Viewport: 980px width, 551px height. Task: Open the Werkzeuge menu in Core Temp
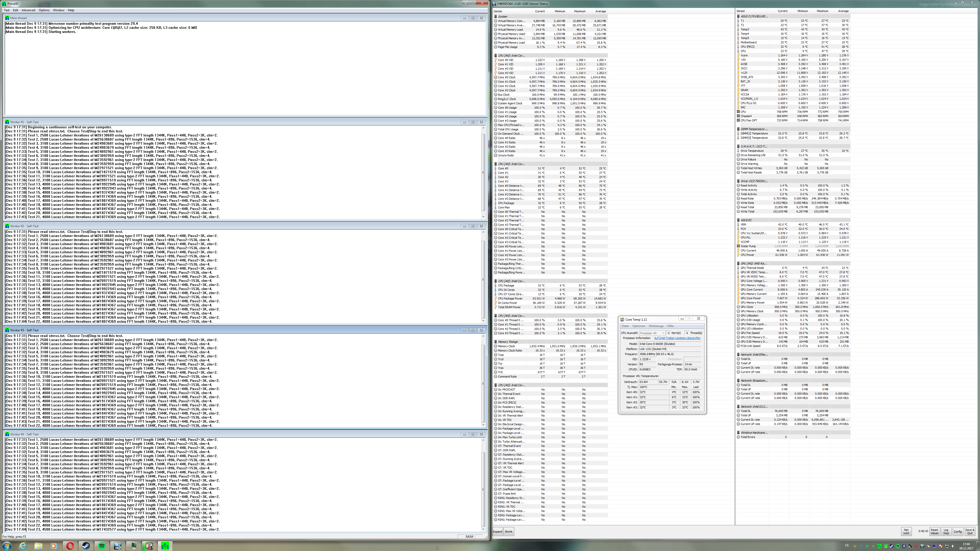click(656, 326)
